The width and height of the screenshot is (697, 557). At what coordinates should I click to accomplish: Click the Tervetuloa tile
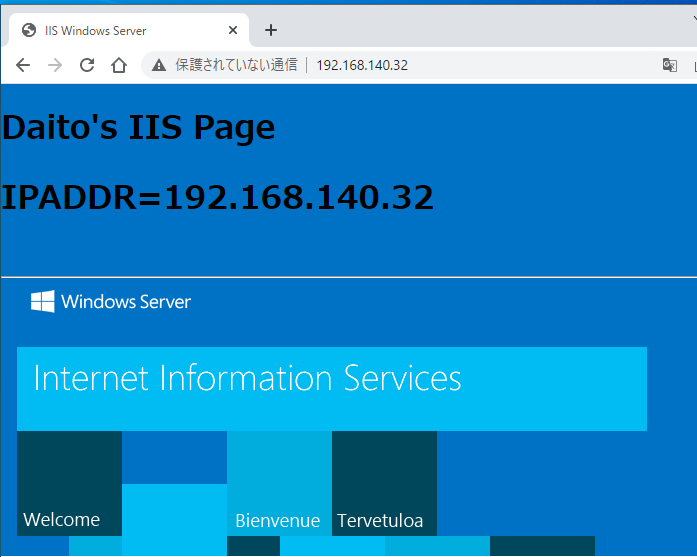(x=384, y=483)
